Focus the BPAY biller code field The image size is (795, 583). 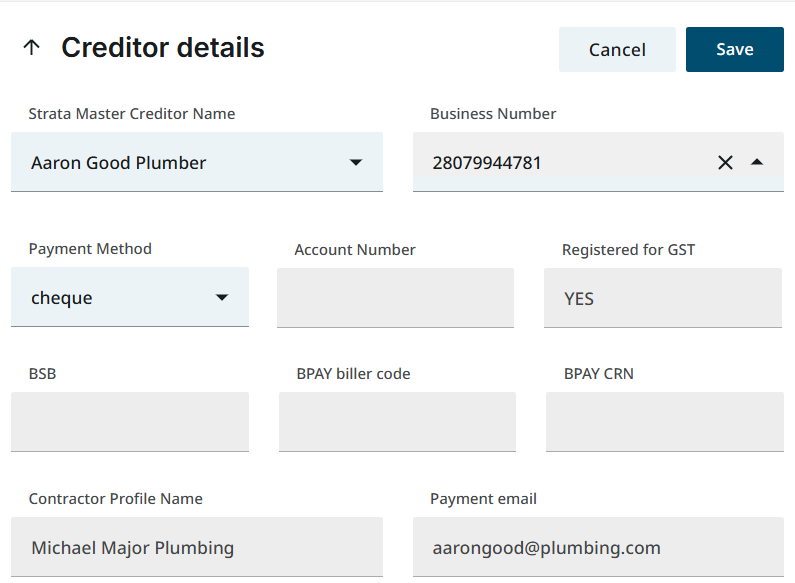click(397, 421)
